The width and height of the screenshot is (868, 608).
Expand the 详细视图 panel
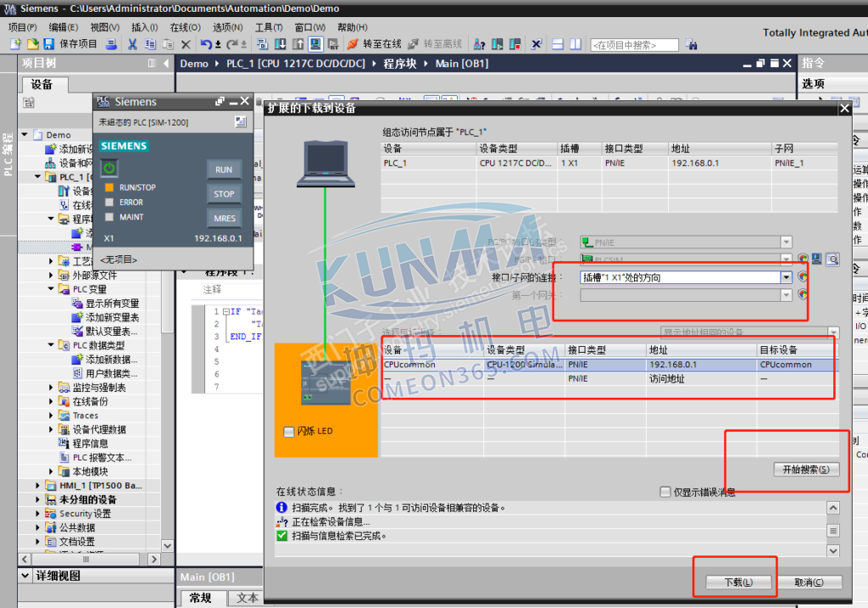[x=25, y=576]
